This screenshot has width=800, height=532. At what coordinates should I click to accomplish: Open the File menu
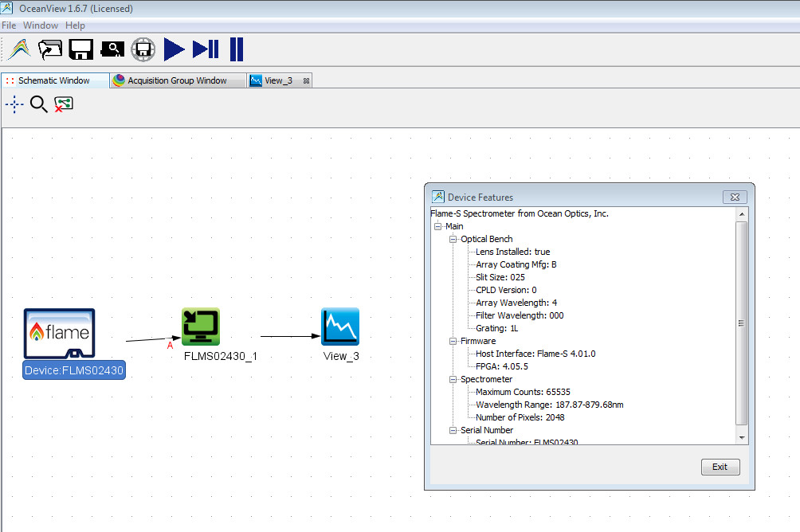coord(9,25)
